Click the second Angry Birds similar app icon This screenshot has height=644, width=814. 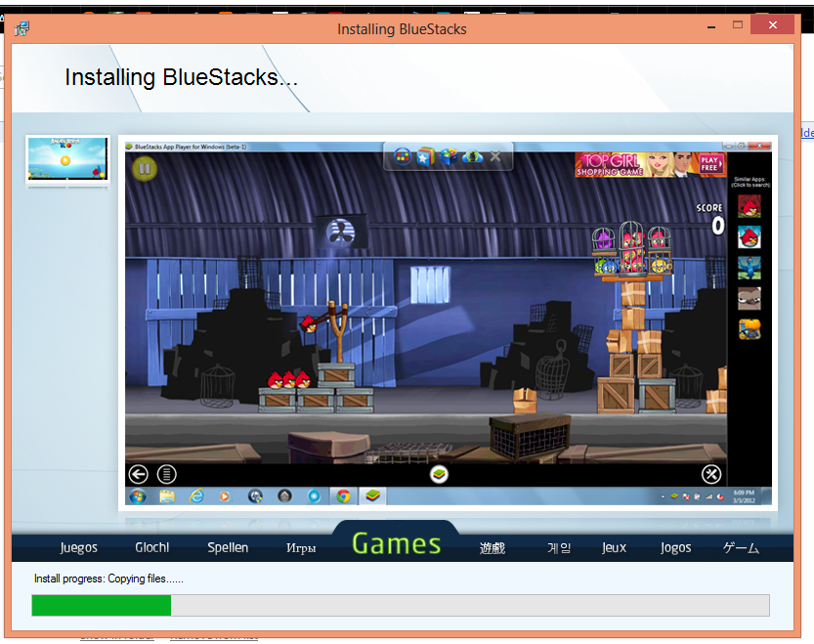pyautogui.click(x=750, y=237)
